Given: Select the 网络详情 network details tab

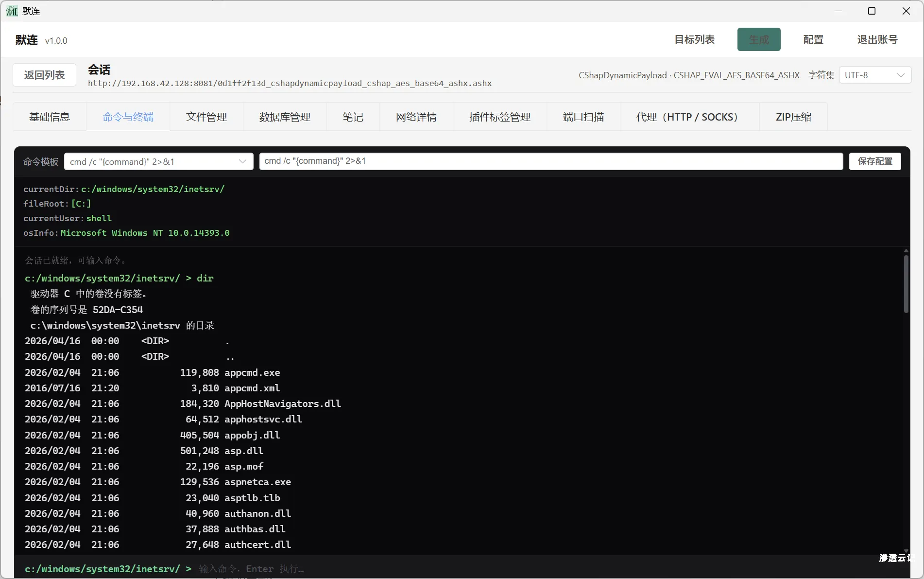Looking at the screenshot, I should (416, 117).
